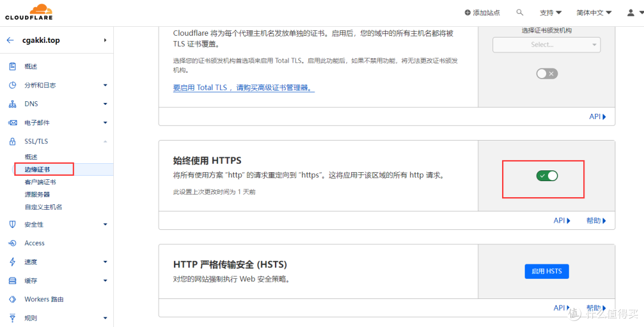The image size is (644, 327).
Task: Click the 安全性 shield icon
Action: coord(13,225)
